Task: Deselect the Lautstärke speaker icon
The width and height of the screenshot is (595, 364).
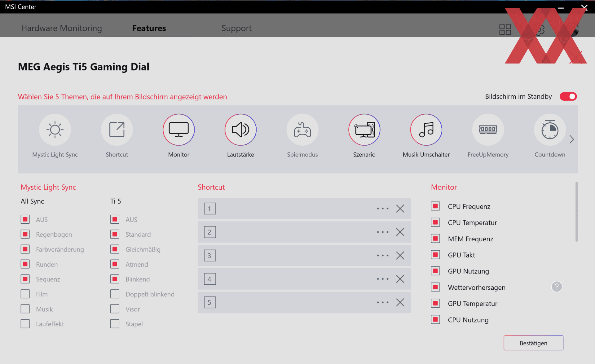Action: (x=240, y=129)
